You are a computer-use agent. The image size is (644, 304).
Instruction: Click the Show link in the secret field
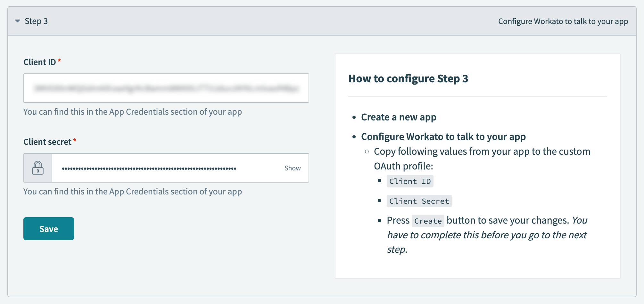coord(292,168)
